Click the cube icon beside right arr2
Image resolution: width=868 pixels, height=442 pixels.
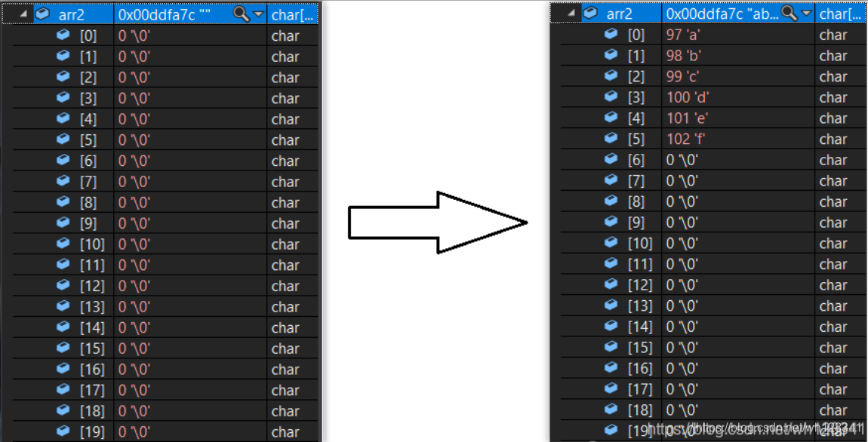pos(590,13)
